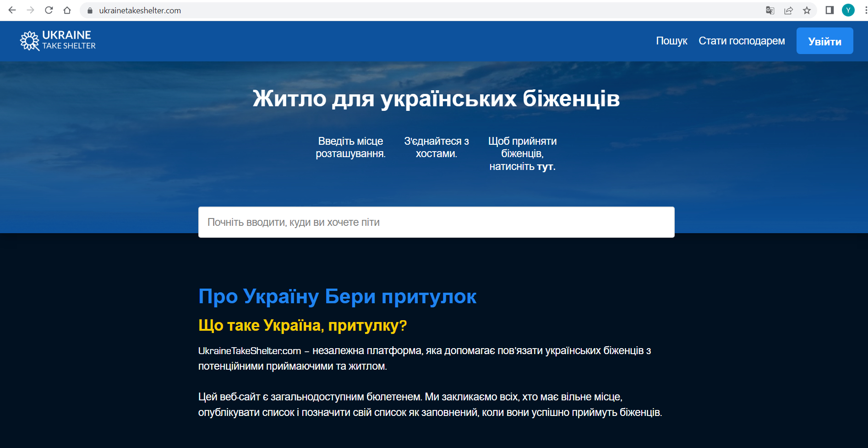Click 'UkraineTakeShelter.com' text in the paragraph
Screen dimensions: 868x448
click(x=250, y=351)
